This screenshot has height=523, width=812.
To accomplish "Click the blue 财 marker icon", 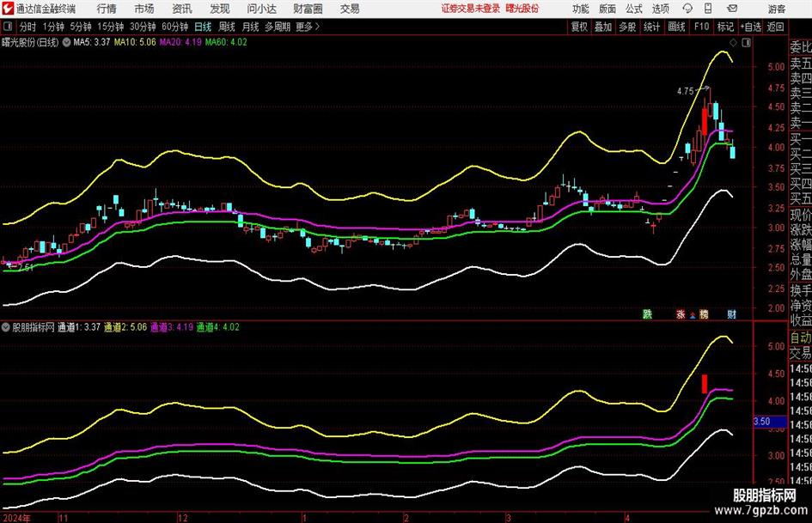I will [x=732, y=313].
